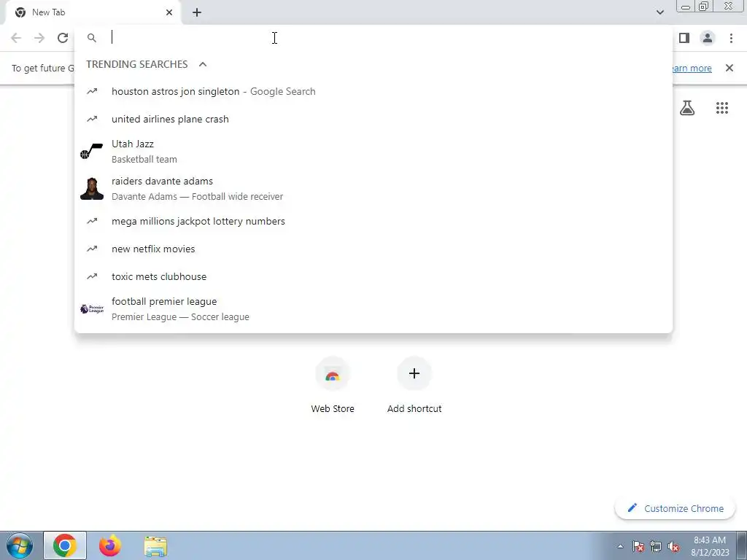The image size is (747, 560).
Task: Select 'mega millions jackpot lottery numbers' suggestion
Action: coord(373,221)
